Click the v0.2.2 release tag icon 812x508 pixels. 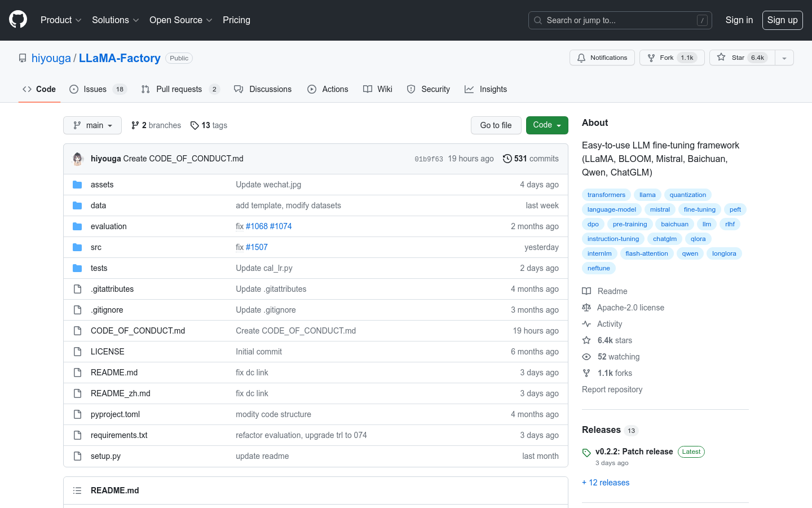click(586, 453)
